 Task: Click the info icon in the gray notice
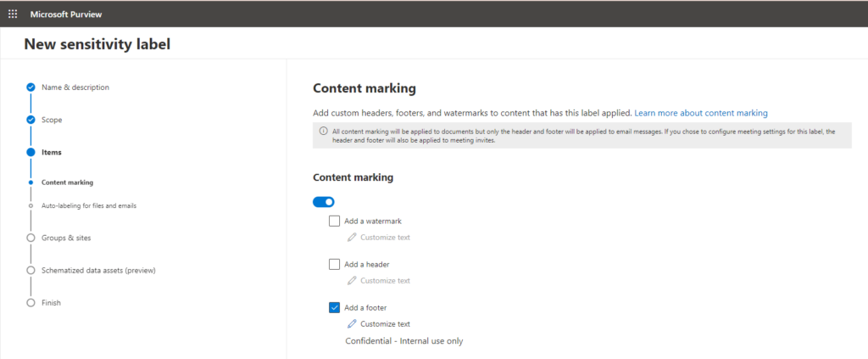coord(323,132)
